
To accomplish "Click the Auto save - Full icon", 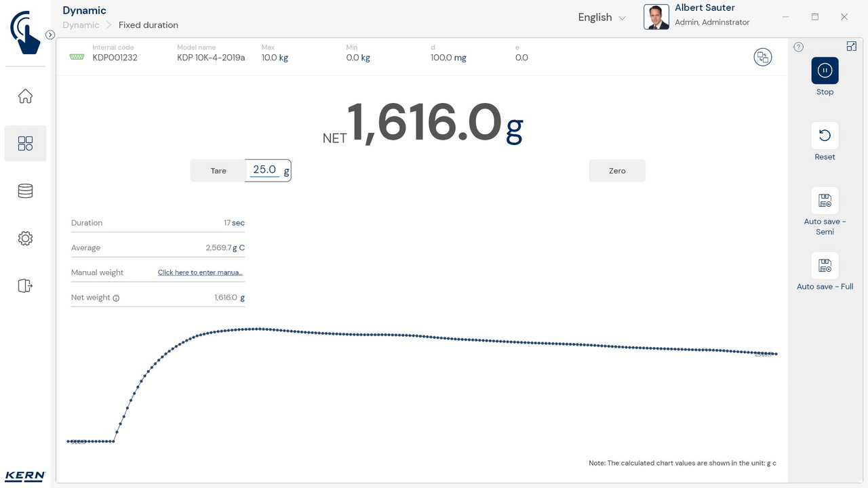I will point(825,266).
